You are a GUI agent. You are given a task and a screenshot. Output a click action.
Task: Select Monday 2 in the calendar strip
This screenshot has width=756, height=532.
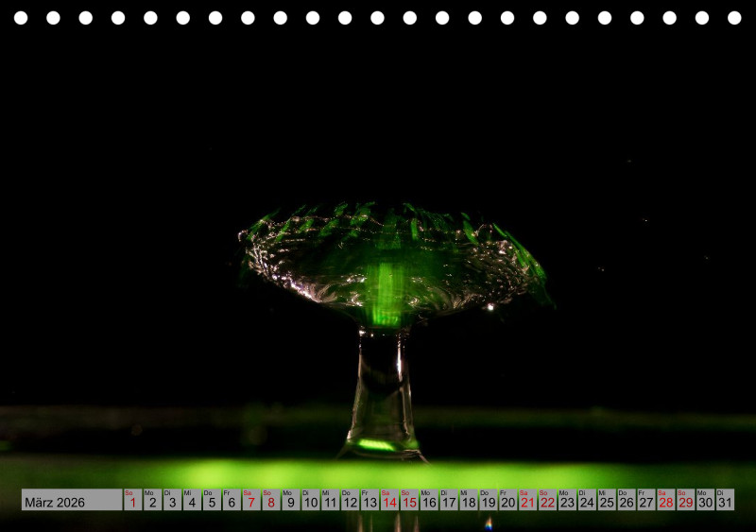[x=152, y=501]
